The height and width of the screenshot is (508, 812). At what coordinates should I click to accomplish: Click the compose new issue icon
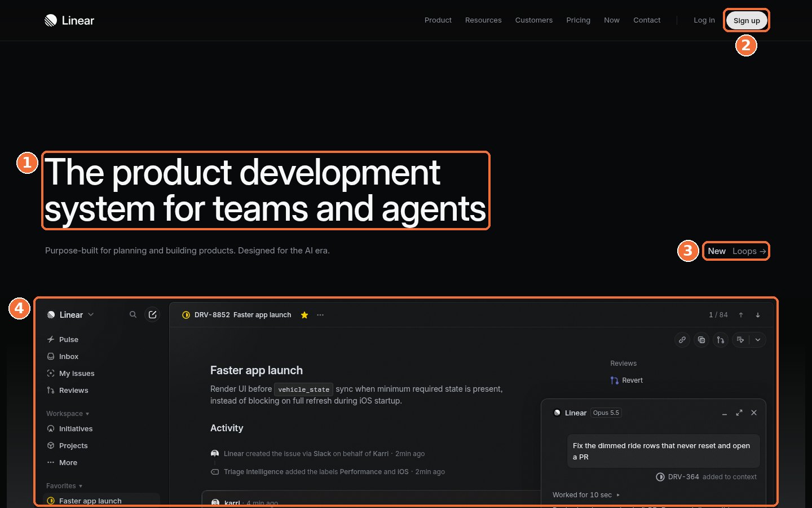(x=152, y=314)
